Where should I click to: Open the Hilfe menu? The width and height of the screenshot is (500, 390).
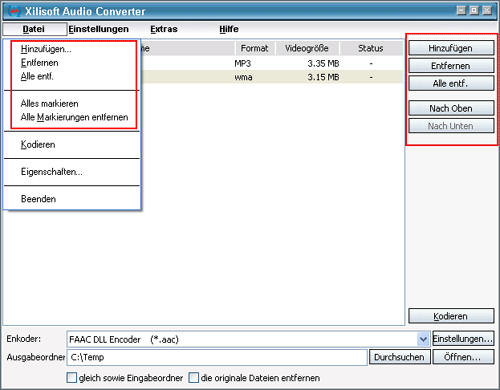pos(229,29)
